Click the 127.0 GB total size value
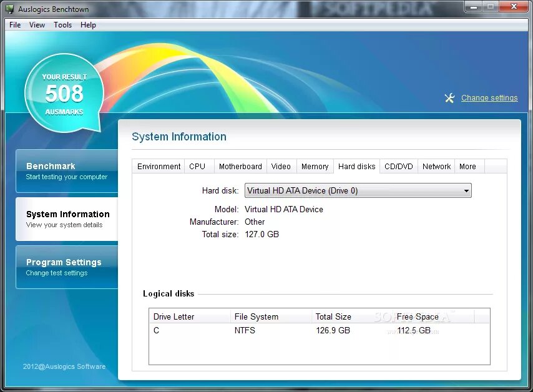The width and height of the screenshot is (533, 392). coord(262,234)
